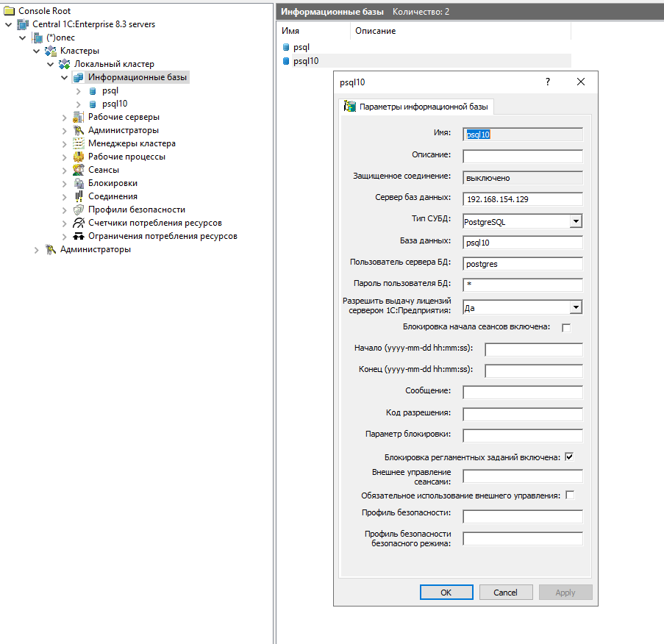664x644 pixels.
Task: Click OK in the psql10 dialog
Action: tap(446, 593)
